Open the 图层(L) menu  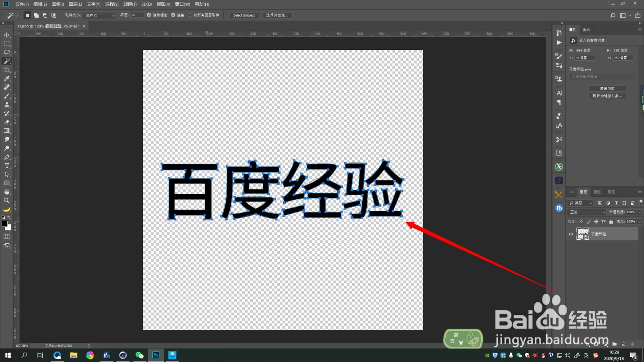pos(75,4)
